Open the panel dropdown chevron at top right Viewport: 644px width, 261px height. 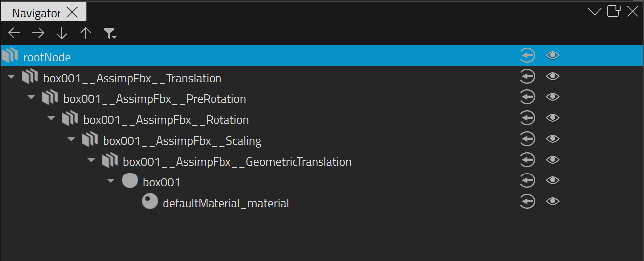point(595,12)
